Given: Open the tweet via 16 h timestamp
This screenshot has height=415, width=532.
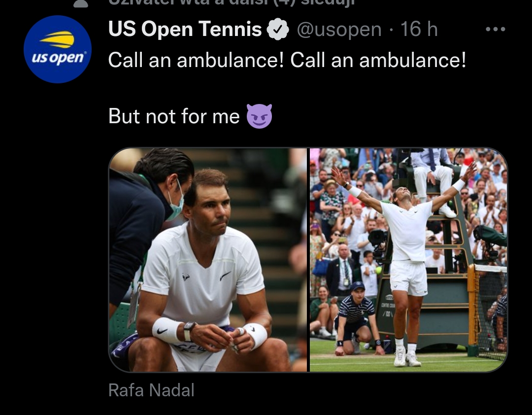Looking at the screenshot, I should coord(419,29).
